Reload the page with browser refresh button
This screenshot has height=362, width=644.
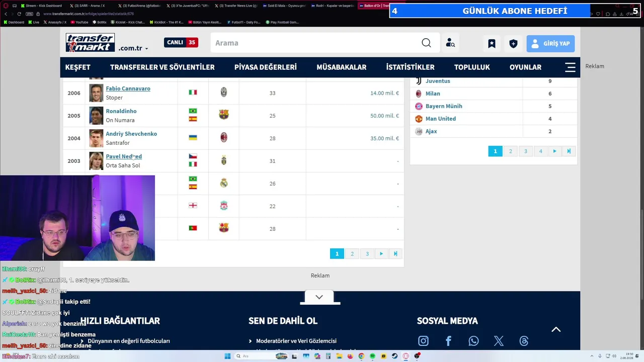19,14
